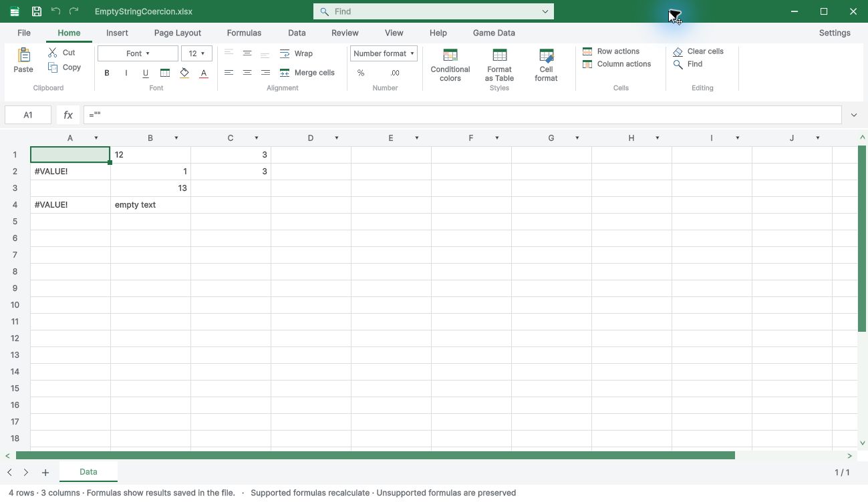Viewport: 868px width, 502px height.
Task: Open column C filter arrow
Action: [257, 138]
